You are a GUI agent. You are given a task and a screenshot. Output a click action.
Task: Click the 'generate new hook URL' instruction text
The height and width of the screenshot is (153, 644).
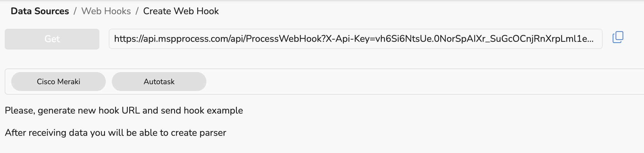tap(124, 111)
